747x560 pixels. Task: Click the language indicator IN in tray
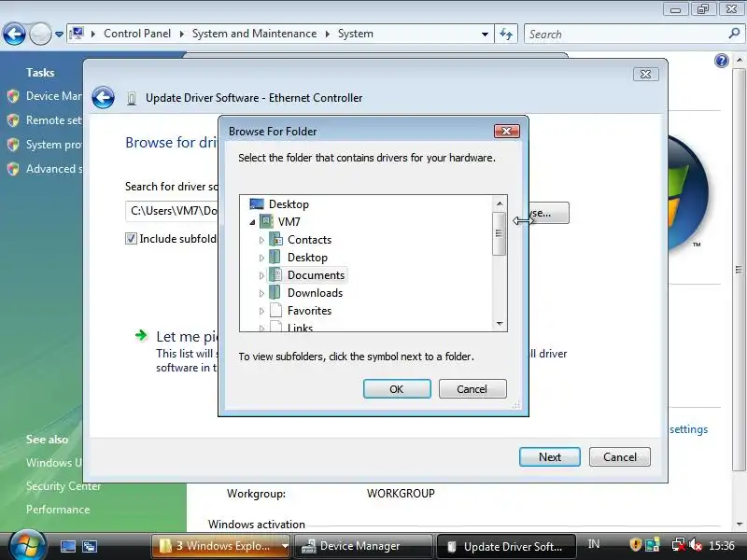pos(594,544)
